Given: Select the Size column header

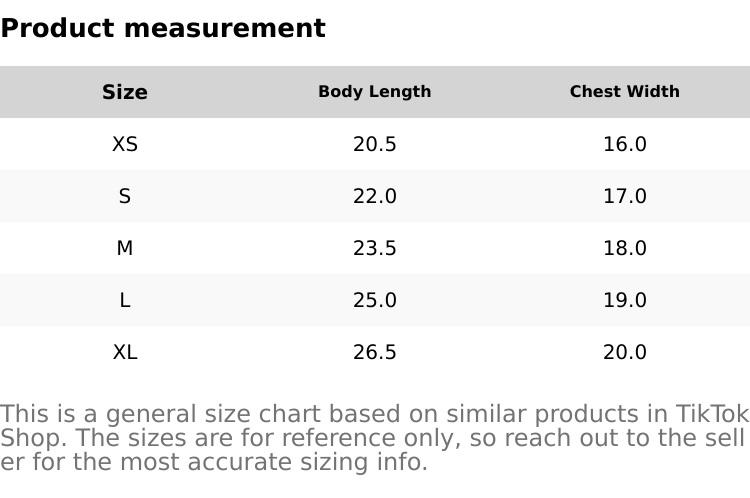Looking at the screenshot, I should click(x=125, y=92).
